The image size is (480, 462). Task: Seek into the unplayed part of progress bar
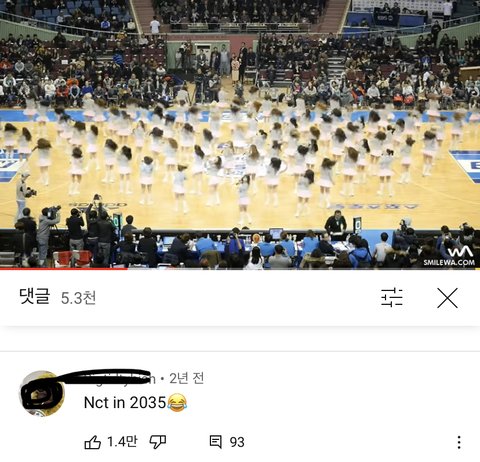tap(303, 269)
